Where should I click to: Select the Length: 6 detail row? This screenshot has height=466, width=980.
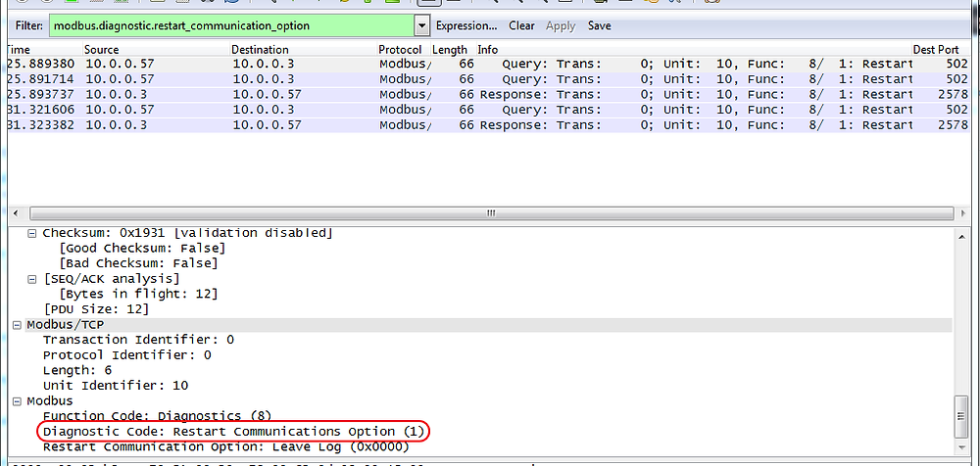77,370
